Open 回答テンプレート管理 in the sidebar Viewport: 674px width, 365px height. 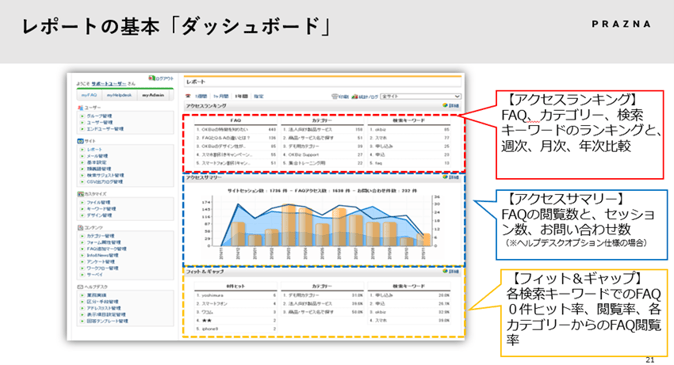[x=107, y=321]
